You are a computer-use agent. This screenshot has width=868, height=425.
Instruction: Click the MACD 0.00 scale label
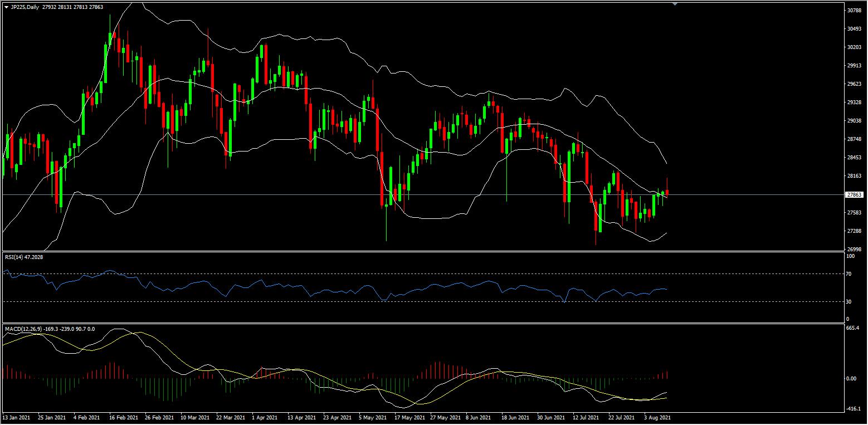pos(851,379)
